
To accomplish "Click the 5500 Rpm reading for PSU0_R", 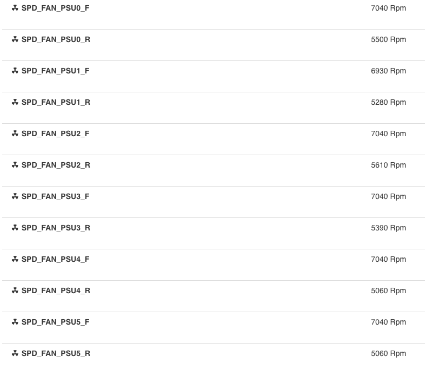I will pos(388,39).
